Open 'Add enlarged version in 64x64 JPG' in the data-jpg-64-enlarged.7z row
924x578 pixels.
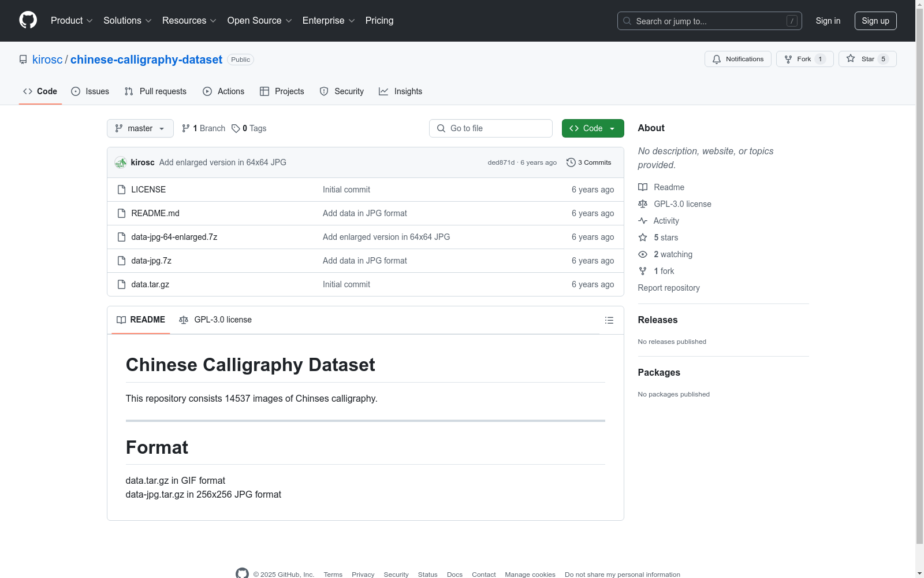click(x=386, y=237)
